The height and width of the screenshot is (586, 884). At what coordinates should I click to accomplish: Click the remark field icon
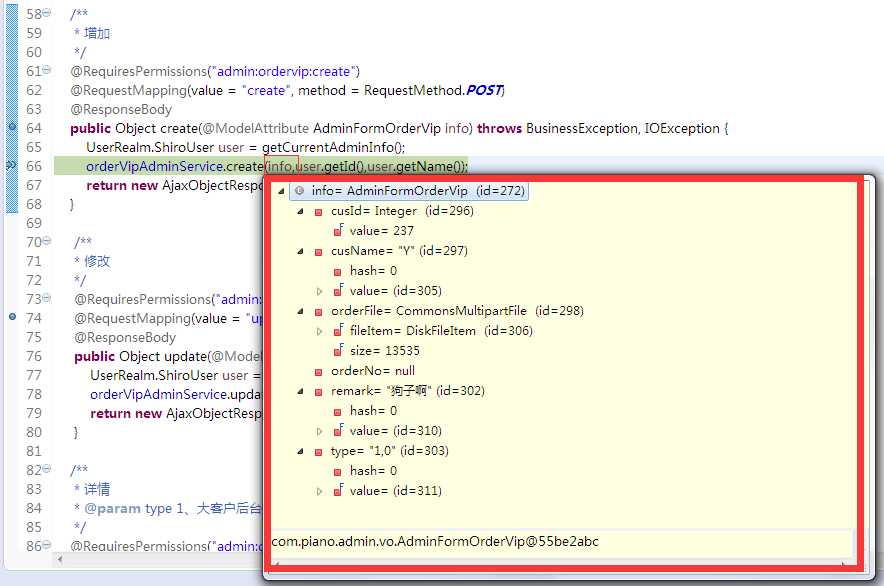(319, 391)
